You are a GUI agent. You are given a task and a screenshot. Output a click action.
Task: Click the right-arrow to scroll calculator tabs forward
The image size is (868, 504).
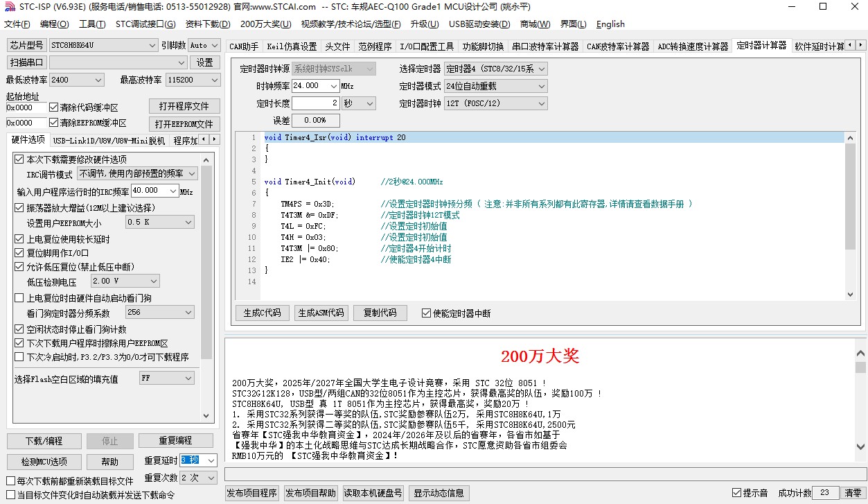coord(861,45)
